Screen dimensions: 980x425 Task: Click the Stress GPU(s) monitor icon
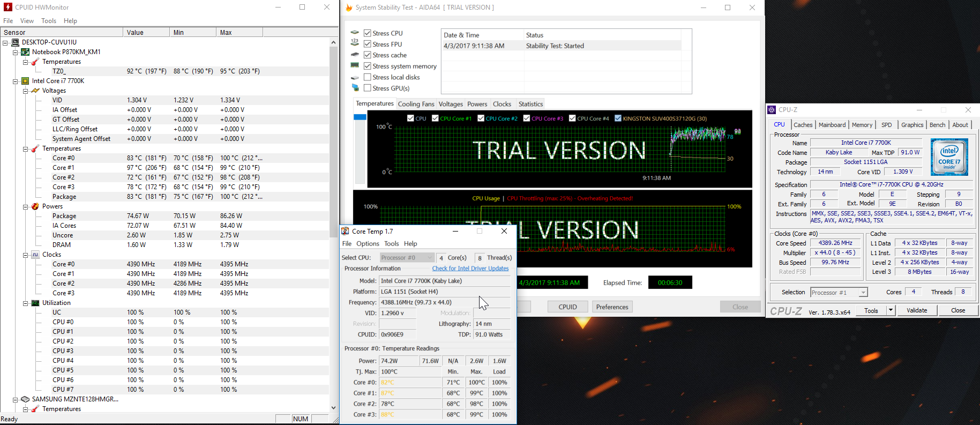pos(355,87)
